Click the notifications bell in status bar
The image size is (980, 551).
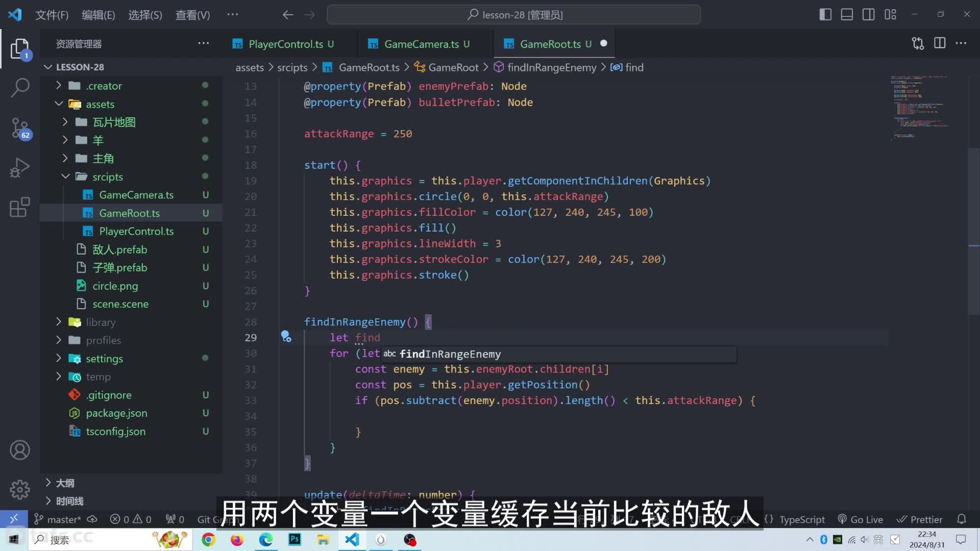tap(962, 519)
